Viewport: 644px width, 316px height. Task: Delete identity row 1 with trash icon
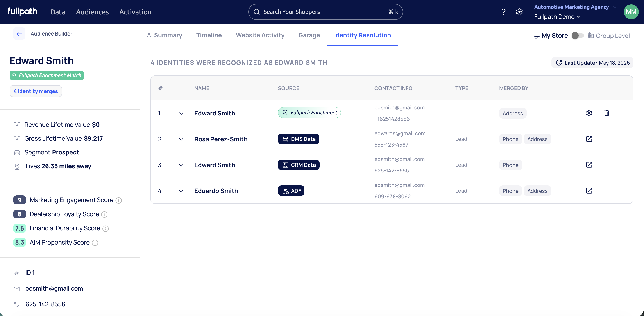pyautogui.click(x=606, y=113)
